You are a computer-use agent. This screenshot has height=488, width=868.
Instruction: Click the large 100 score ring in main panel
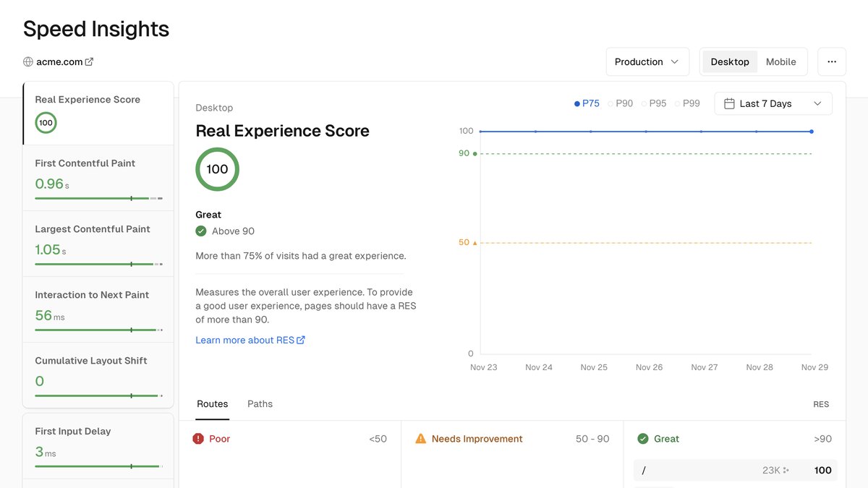coord(217,169)
